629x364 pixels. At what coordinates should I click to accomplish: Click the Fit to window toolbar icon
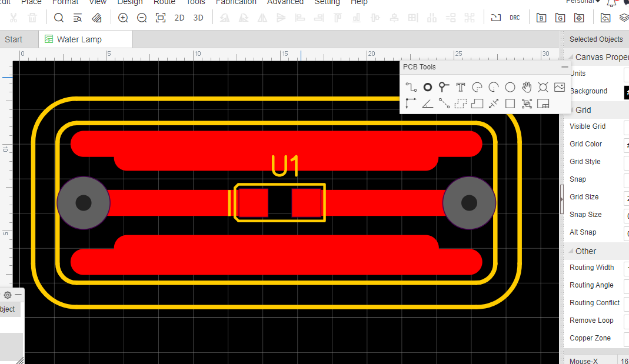coord(161,18)
